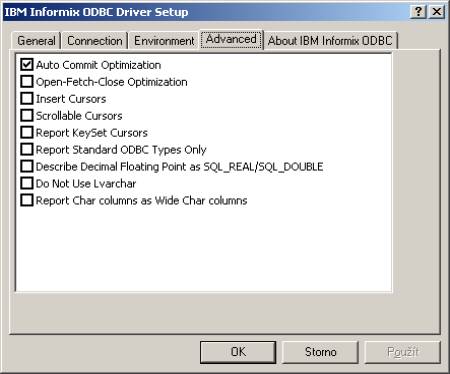Close the ODBC Driver Setup dialog

click(x=437, y=12)
